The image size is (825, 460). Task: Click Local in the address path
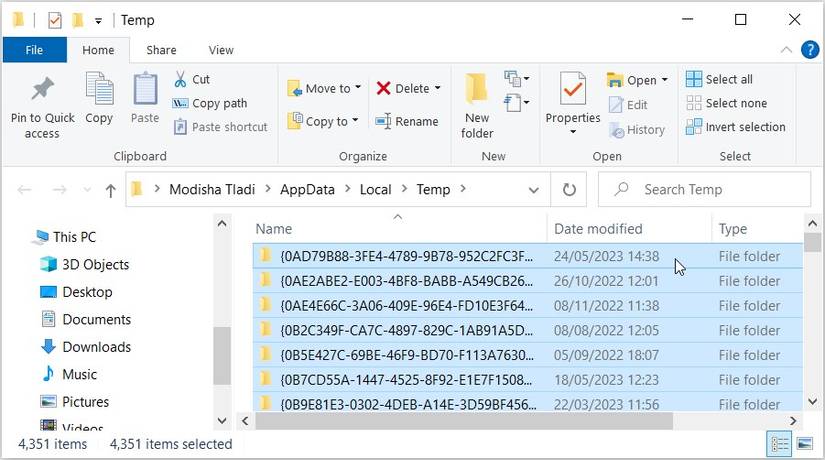pos(376,189)
